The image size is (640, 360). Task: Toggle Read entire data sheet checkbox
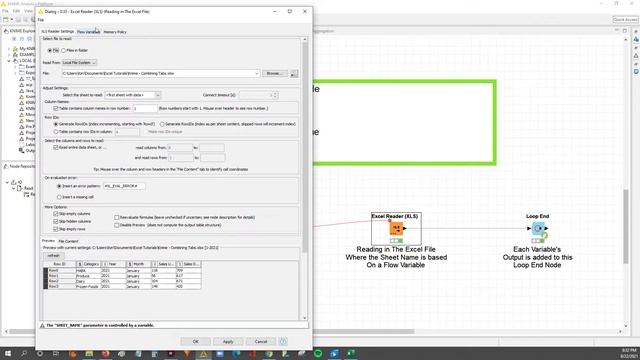pos(56,147)
